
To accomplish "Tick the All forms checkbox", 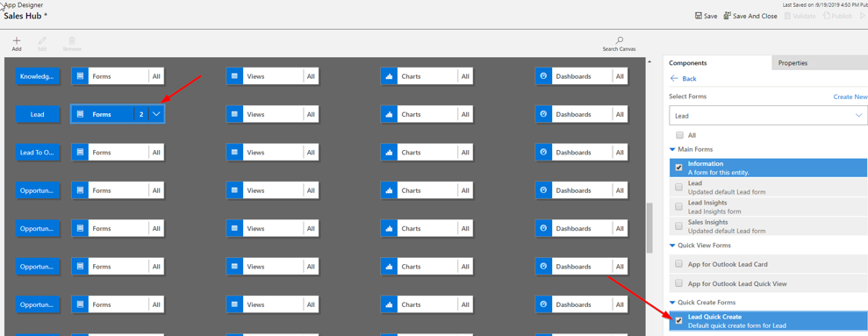I will 679,135.
